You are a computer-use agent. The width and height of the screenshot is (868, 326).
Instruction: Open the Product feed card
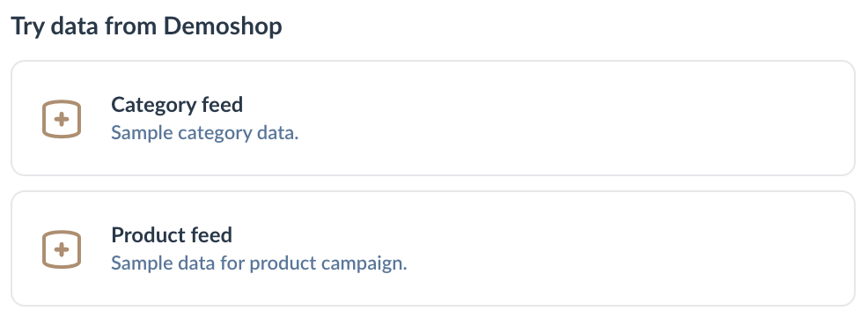pyautogui.click(x=433, y=248)
